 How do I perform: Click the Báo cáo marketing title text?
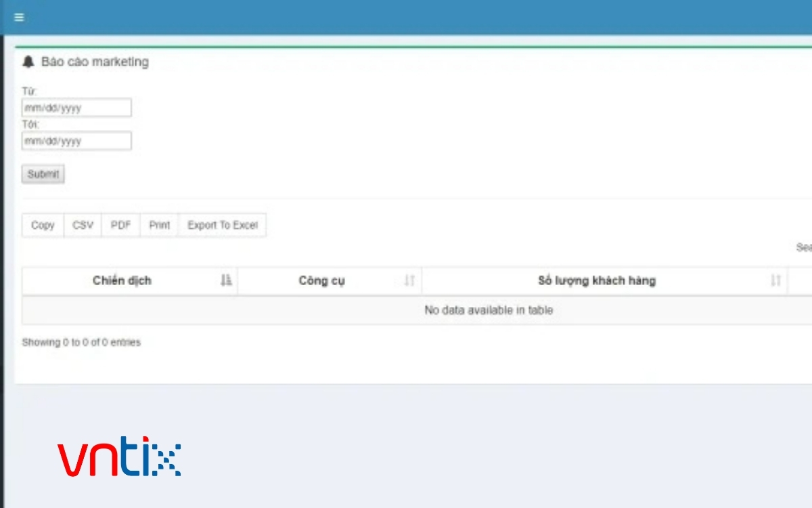click(95, 62)
